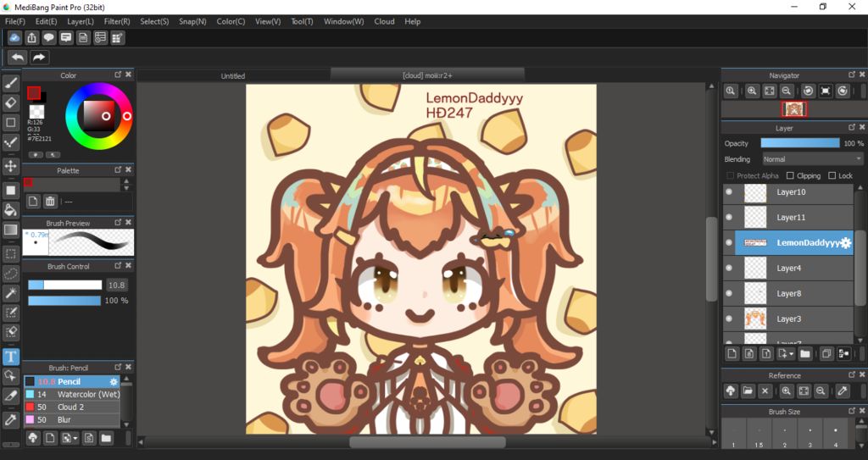Create a layer folder in Layer panel
Viewport: 868px width, 460px height.
pyautogui.click(x=805, y=353)
